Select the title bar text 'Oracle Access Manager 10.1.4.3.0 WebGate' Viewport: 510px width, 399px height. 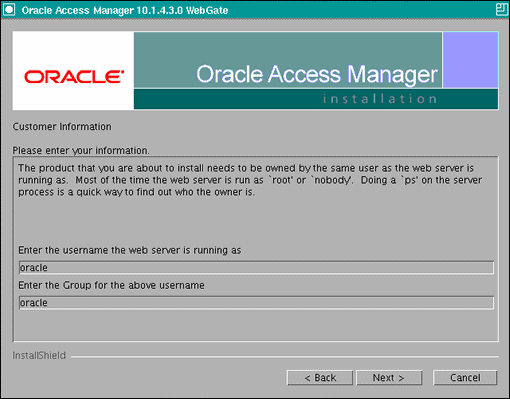(125, 10)
